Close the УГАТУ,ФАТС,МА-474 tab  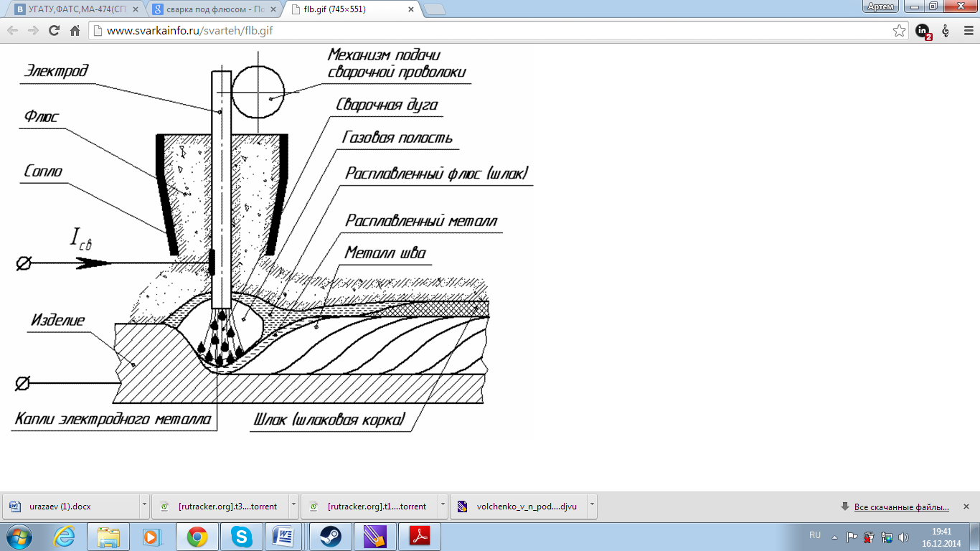click(135, 10)
